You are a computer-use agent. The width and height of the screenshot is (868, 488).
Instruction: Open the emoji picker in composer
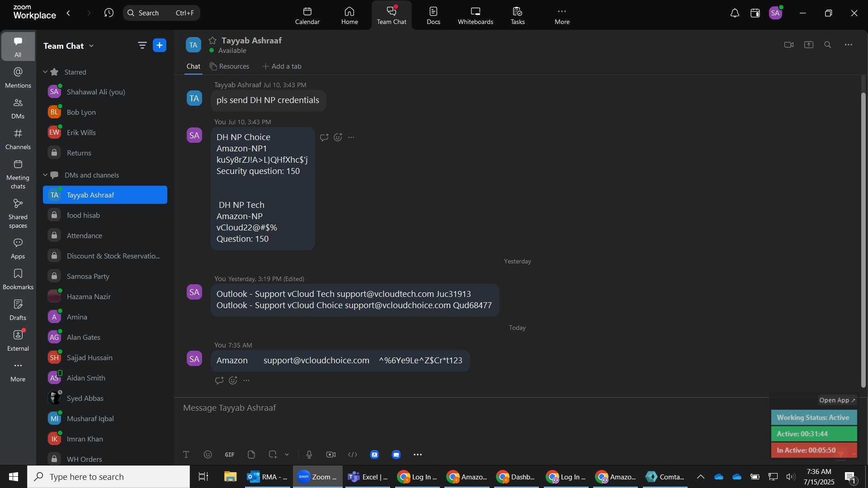(x=208, y=455)
